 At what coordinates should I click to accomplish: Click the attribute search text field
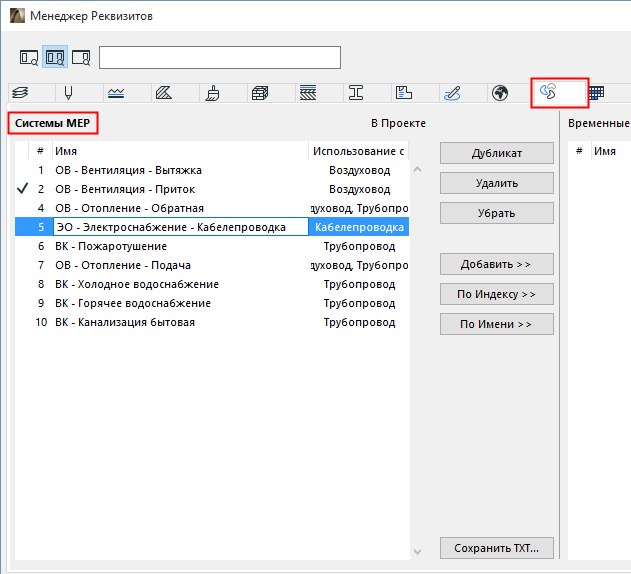pos(220,57)
